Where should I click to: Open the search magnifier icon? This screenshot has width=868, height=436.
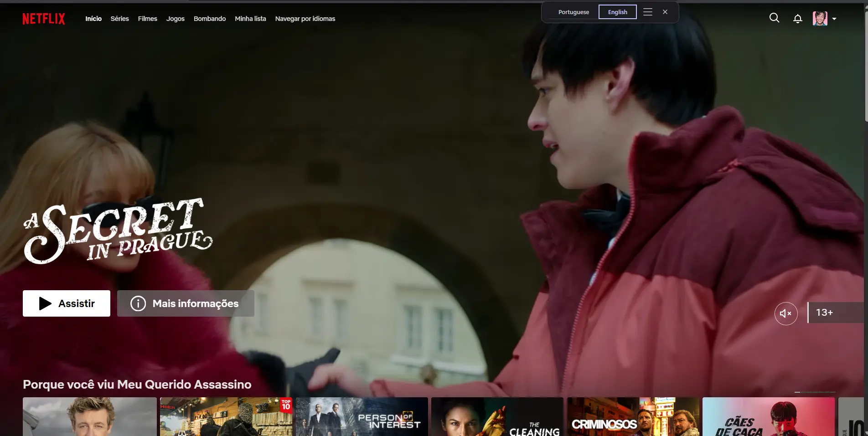coord(774,18)
